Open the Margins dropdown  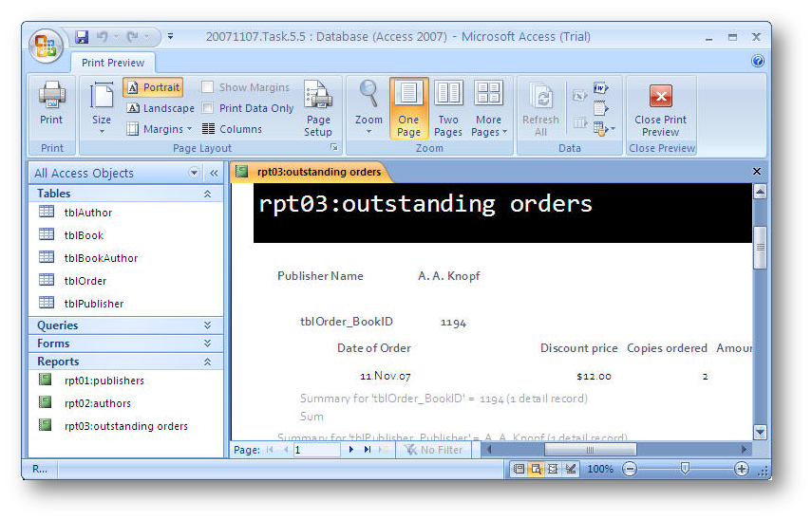(160, 129)
